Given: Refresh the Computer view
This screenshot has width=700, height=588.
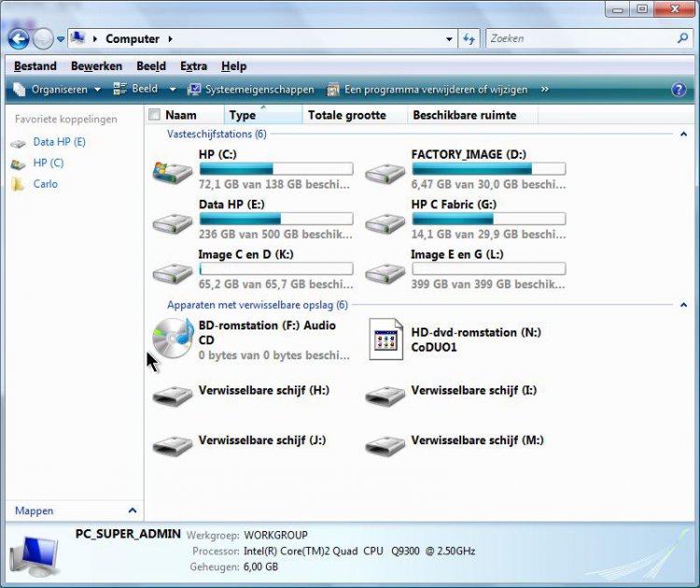Looking at the screenshot, I should pyautogui.click(x=469, y=39).
